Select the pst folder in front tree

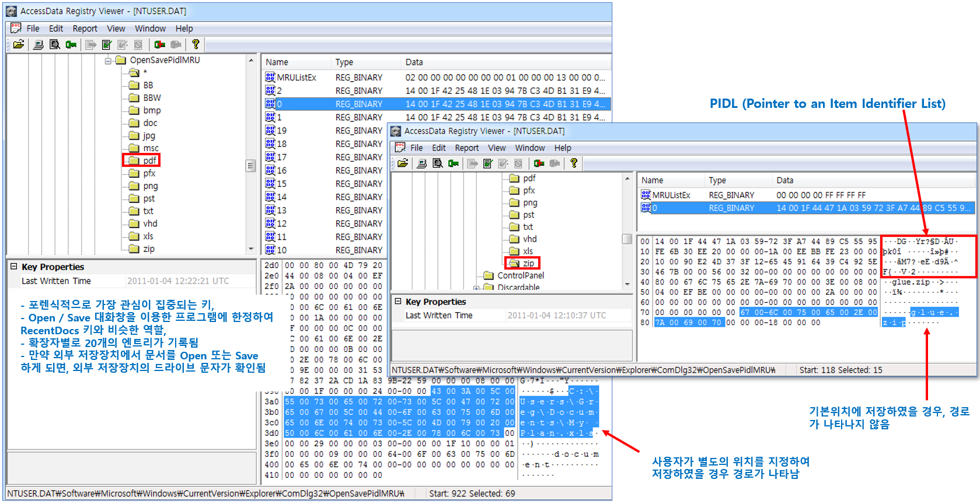click(522, 215)
